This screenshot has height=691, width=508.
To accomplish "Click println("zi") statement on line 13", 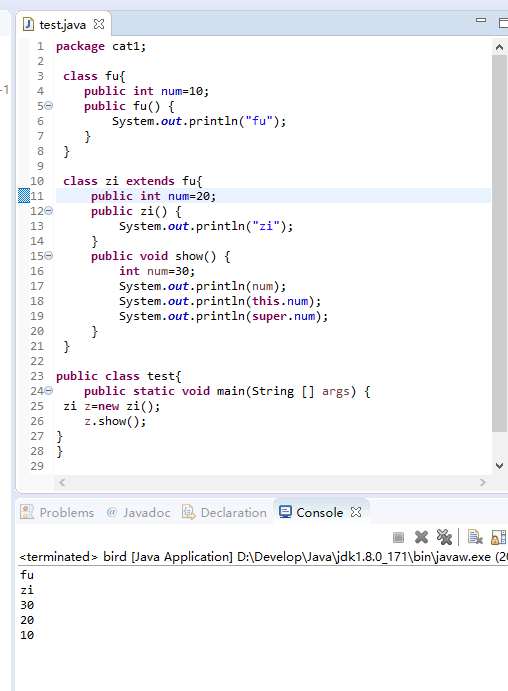I will pyautogui.click(x=206, y=226).
